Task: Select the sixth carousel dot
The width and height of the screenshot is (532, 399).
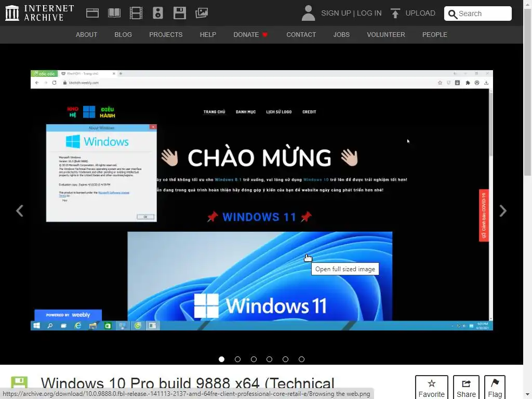Action: click(301, 359)
